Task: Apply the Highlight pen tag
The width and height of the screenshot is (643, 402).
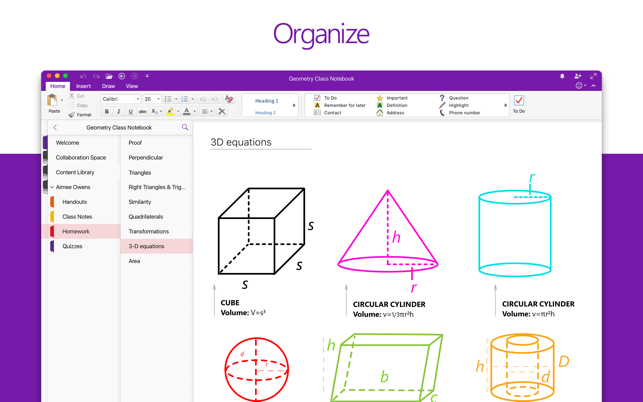Action: tap(454, 105)
